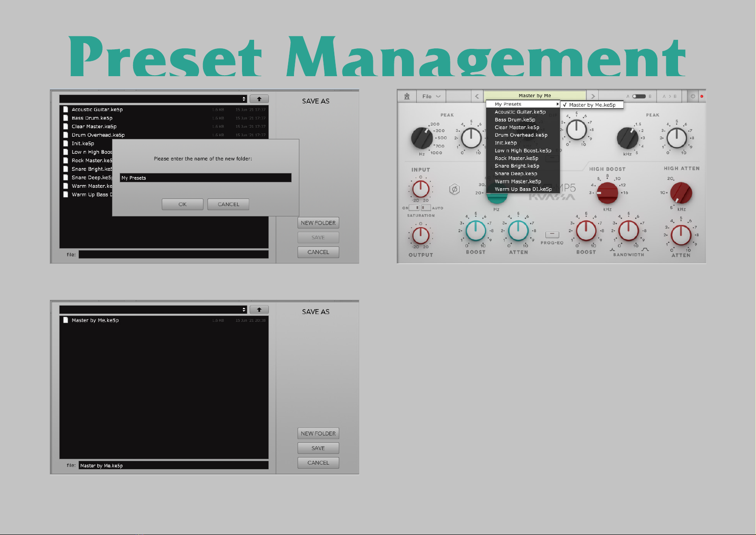Open path combo box above Master by Me.ke5p list

tap(153, 310)
